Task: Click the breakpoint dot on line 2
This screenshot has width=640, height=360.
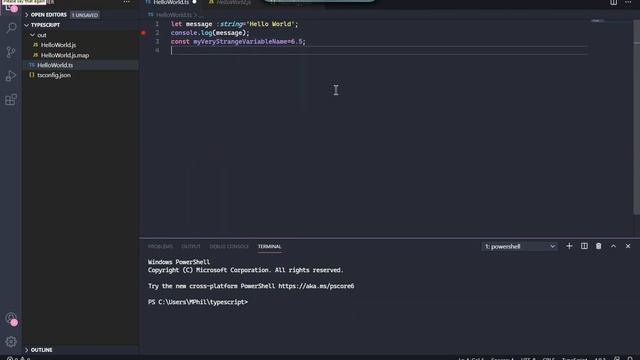Action: 143,33
